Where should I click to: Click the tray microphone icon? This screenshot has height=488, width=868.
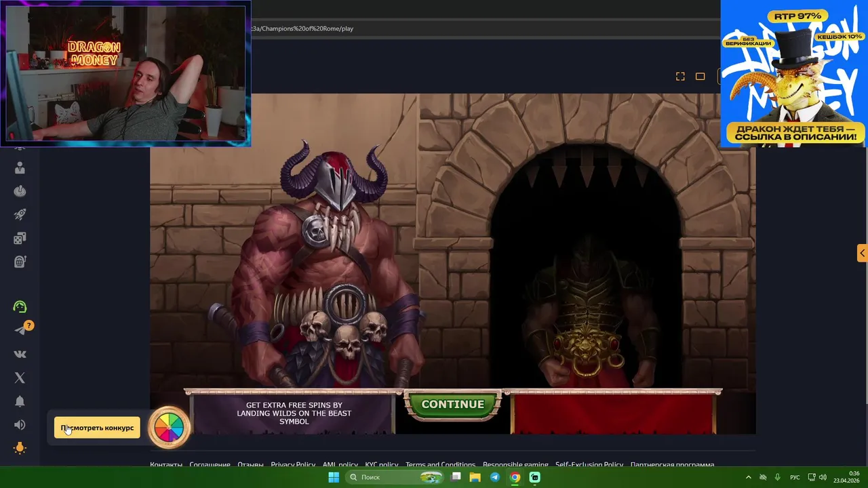(777, 477)
